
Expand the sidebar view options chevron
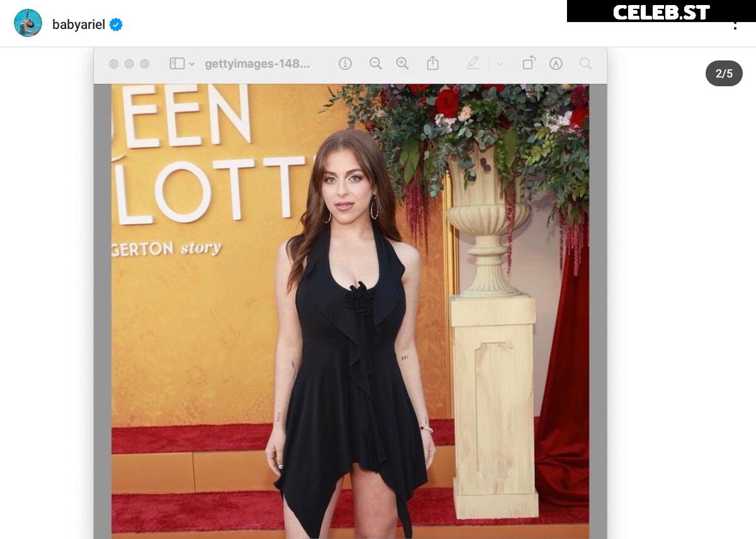[x=192, y=64]
